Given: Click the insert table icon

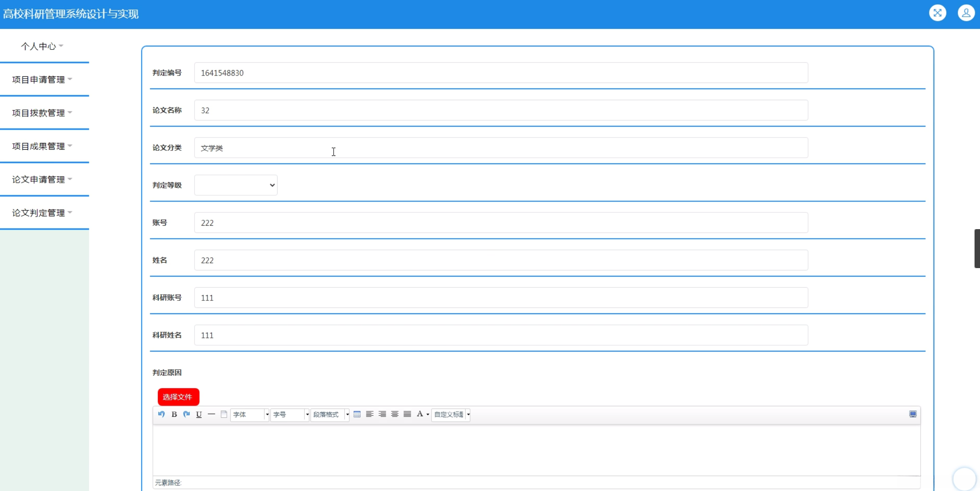Looking at the screenshot, I should pos(357,414).
